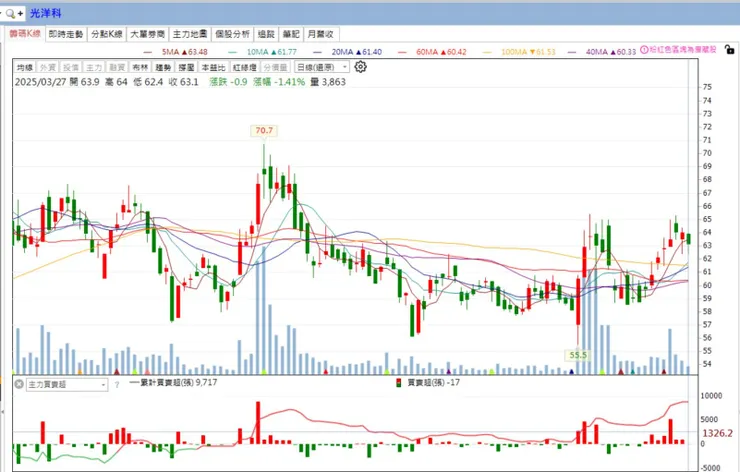Click the magnifier search icon beside 光洋科

tap(10, 14)
